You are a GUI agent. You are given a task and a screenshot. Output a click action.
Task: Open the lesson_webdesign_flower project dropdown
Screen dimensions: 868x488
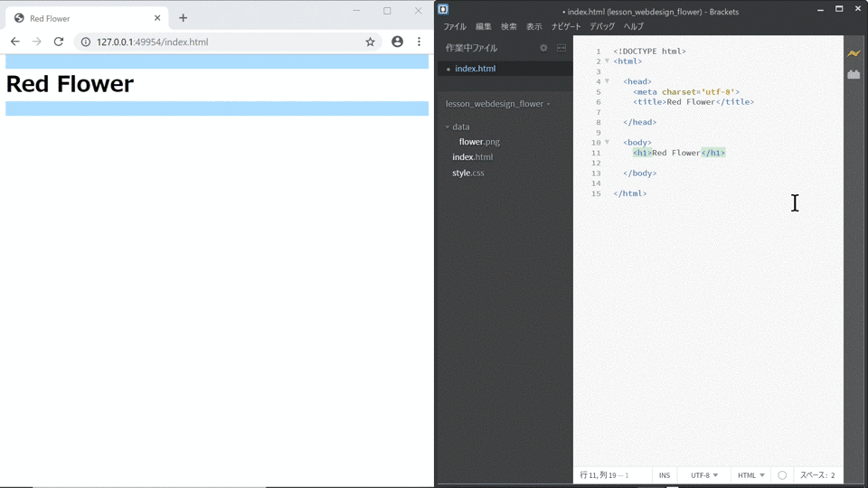[497, 104]
